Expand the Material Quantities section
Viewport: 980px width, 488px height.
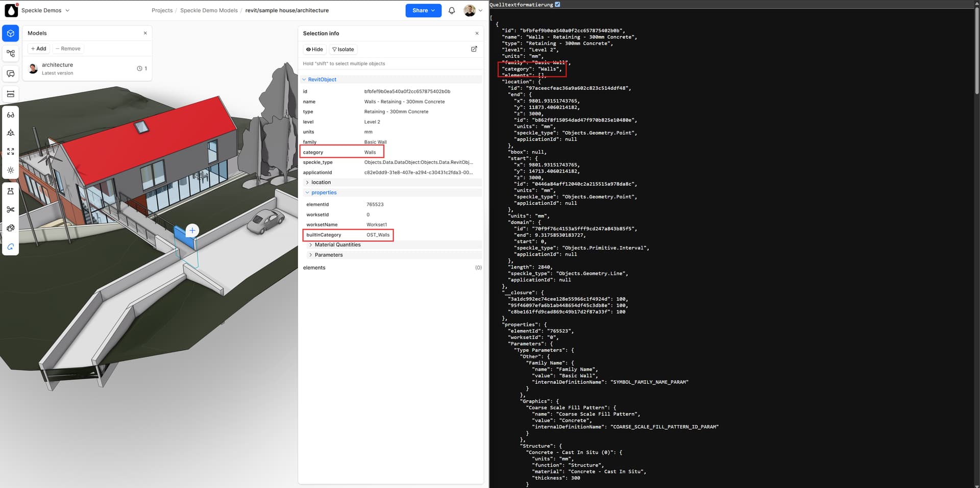click(x=337, y=245)
